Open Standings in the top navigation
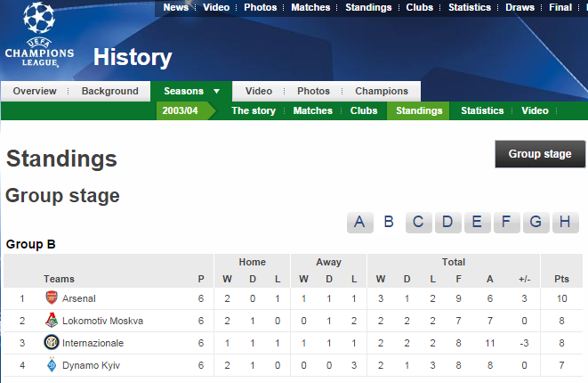Image resolution: width=588 pixels, height=383 pixels. tap(368, 7)
